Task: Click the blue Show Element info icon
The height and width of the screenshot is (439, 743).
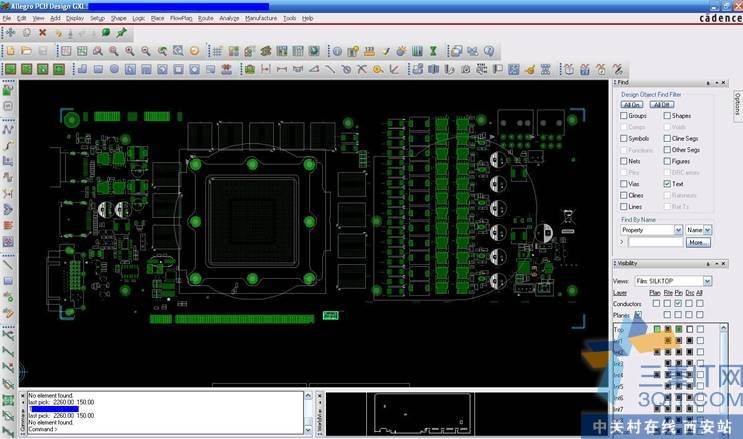Action: coord(337,51)
